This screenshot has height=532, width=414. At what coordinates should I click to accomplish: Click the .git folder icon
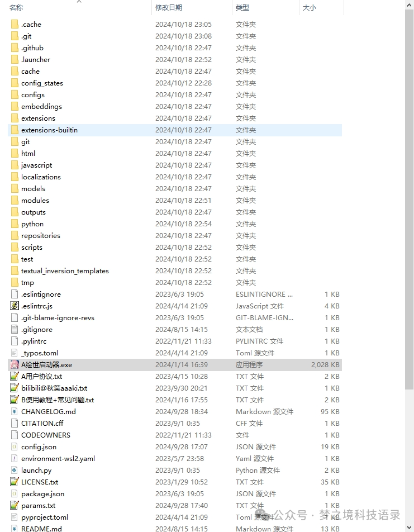(15, 36)
